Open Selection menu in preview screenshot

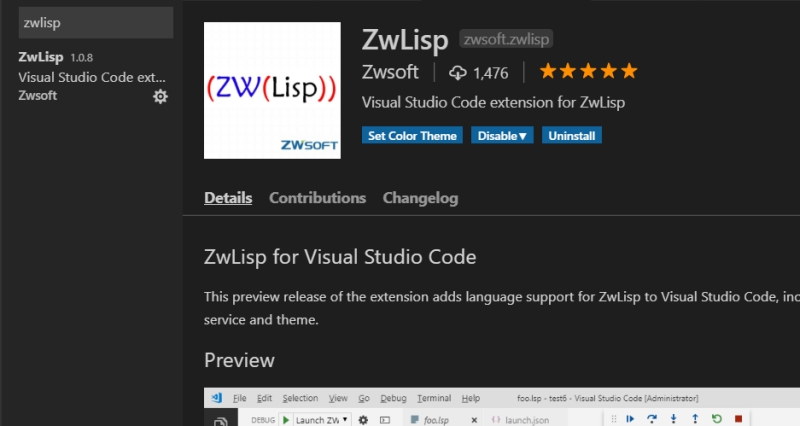pos(300,398)
